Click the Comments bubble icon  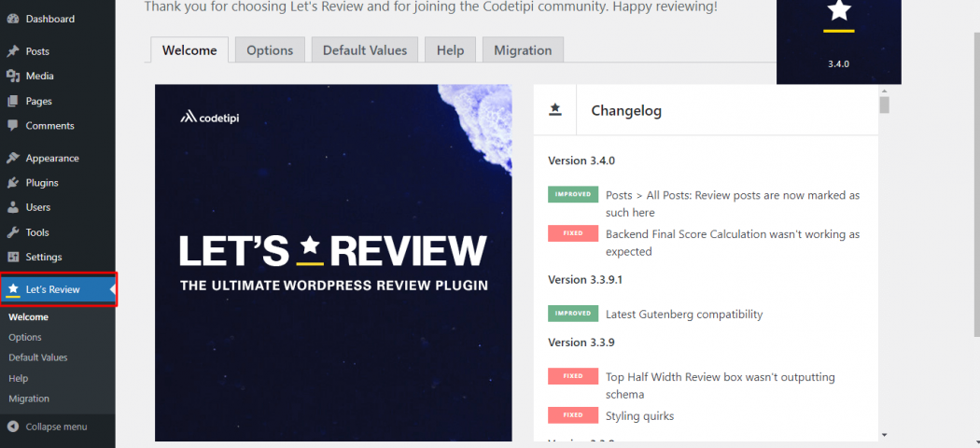tap(12, 126)
